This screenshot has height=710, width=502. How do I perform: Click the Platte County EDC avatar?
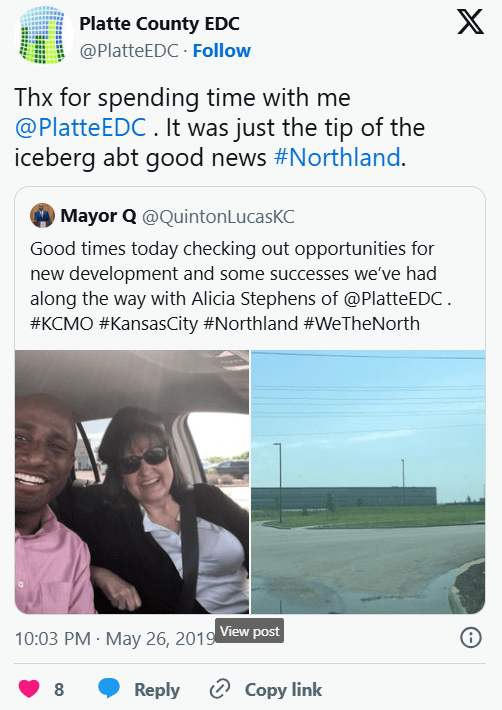43,35
